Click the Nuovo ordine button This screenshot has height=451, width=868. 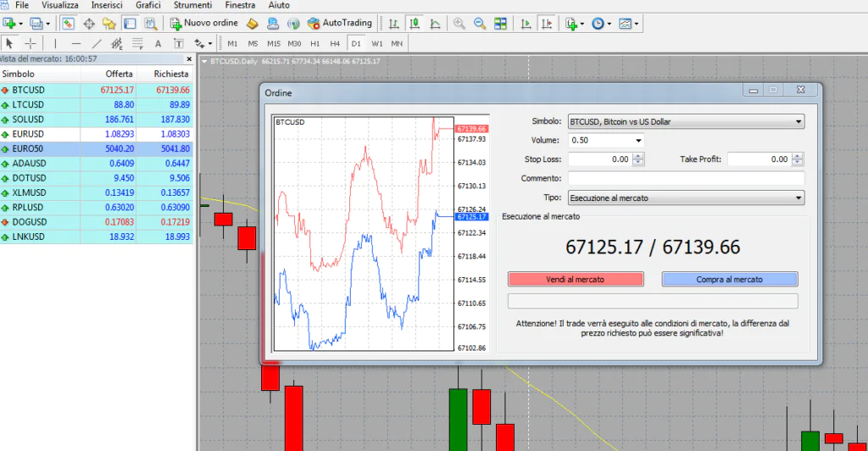204,23
